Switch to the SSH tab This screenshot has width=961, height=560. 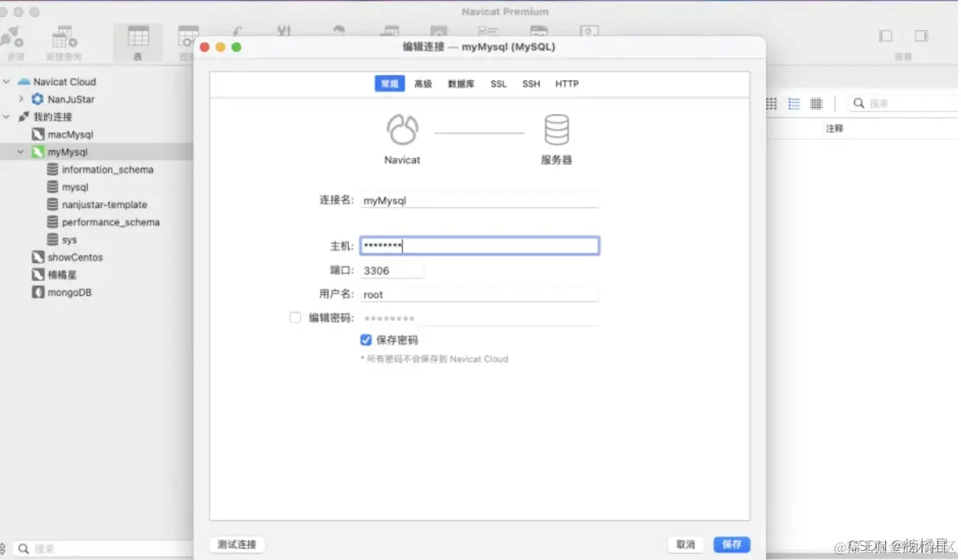click(531, 83)
